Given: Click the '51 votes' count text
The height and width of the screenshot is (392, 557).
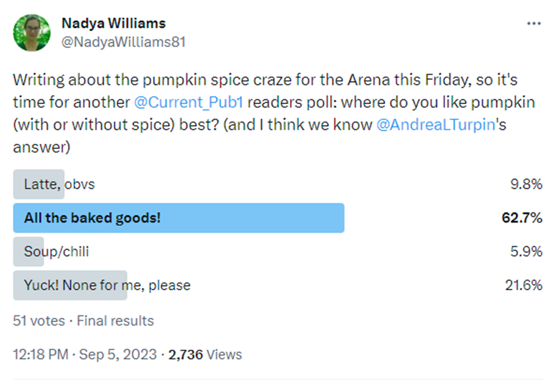Looking at the screenshot, I should [x=39, y=321].
